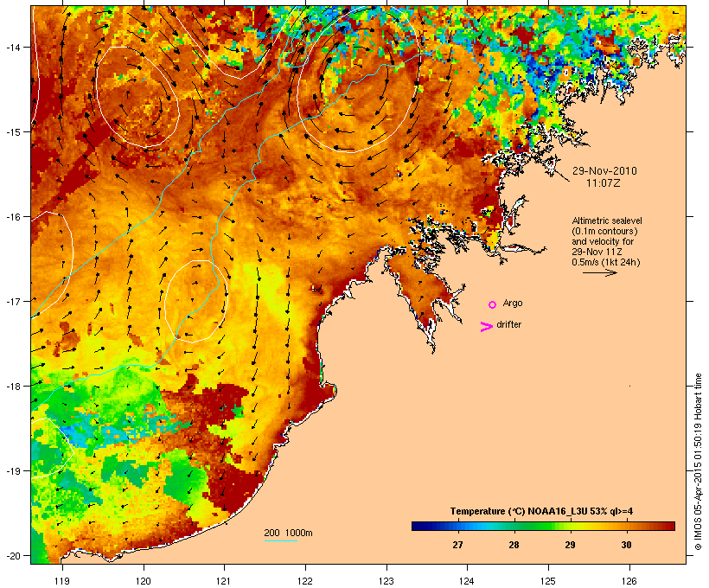Click the '125' longitude axis label
Image resolution: width=709 pixels, height=588 pixels.
pos(548,581)
